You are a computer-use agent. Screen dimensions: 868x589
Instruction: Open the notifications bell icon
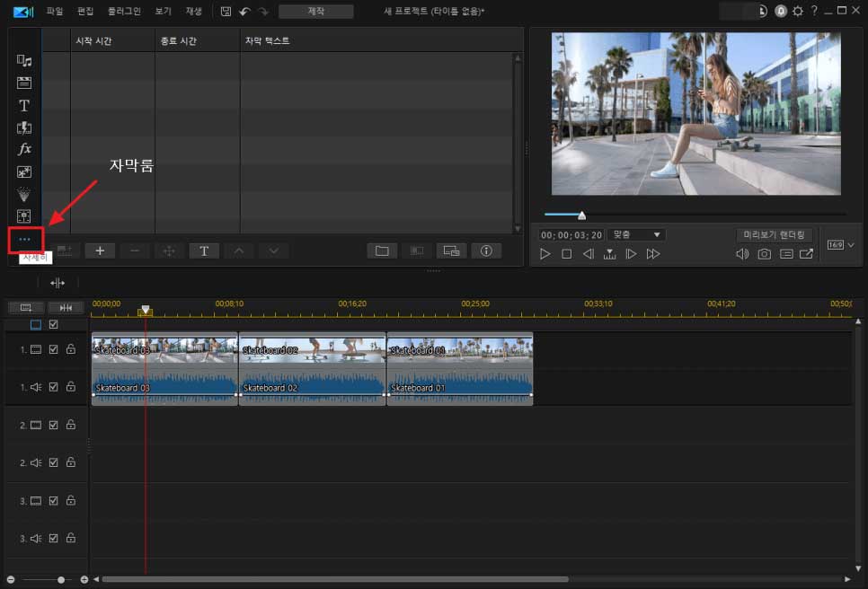[x=781, y=11]
